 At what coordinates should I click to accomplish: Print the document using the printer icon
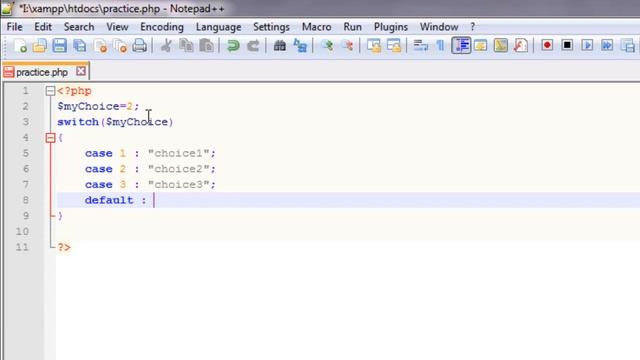pyautogui.click(x=140, y=46)
